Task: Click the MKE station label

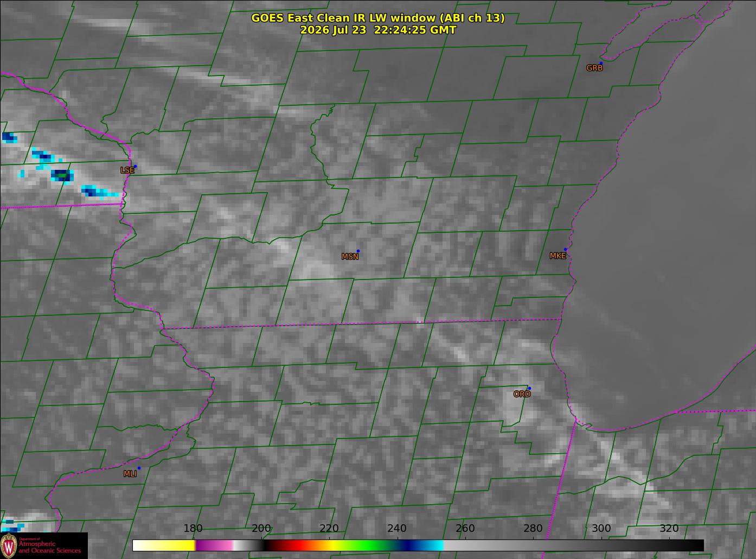Action: pos(558,256)
